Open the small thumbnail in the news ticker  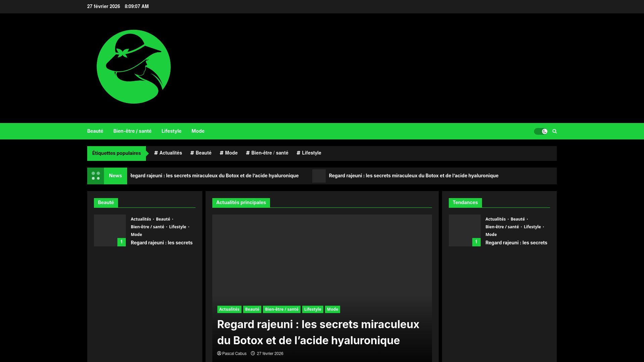[319, 176]
